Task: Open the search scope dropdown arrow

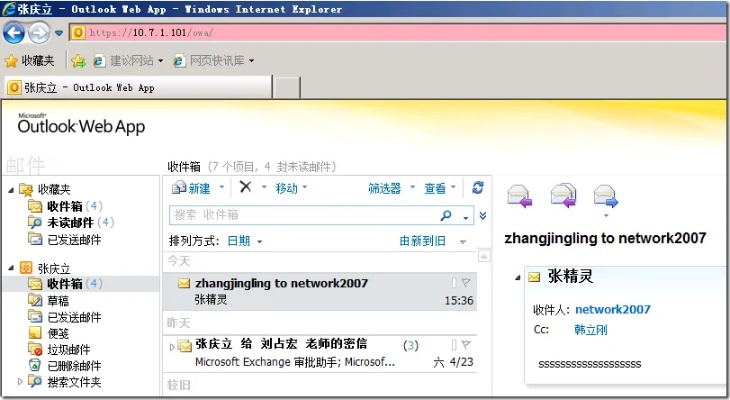Action: 466,217
